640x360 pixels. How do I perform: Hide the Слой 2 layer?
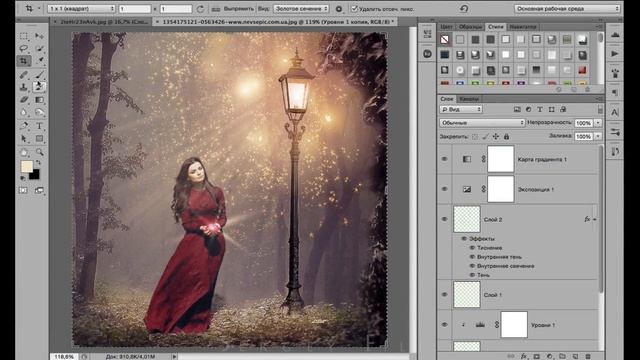pos(444,219)
